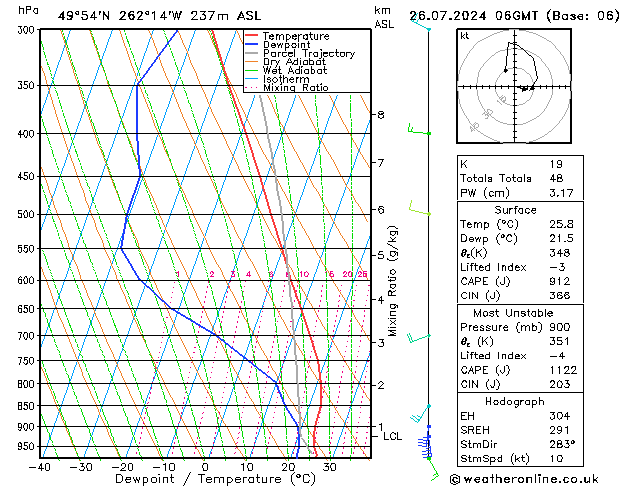Click the "km ASL" altitude axis header
Screen dimensions: 629x486
click(384, 17)
